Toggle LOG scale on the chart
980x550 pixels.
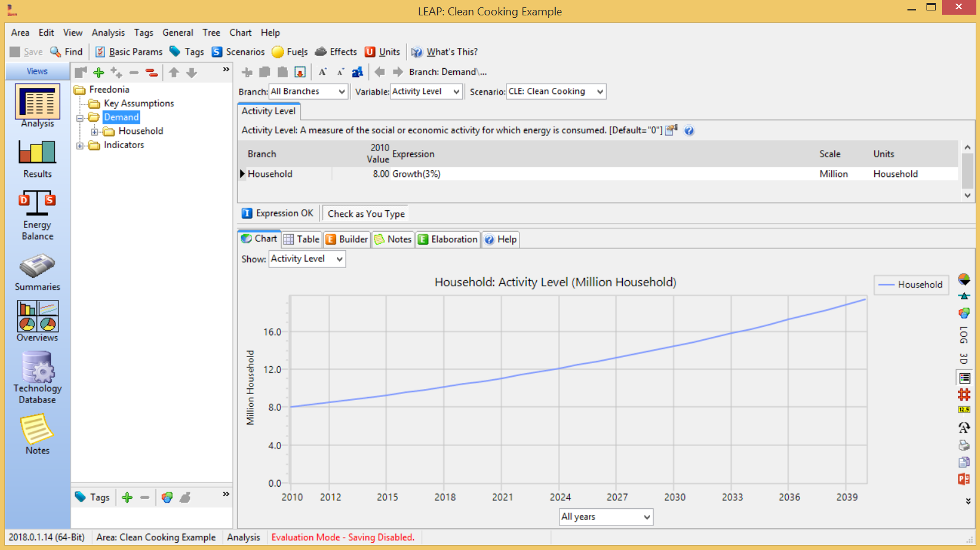coord(964,335)
